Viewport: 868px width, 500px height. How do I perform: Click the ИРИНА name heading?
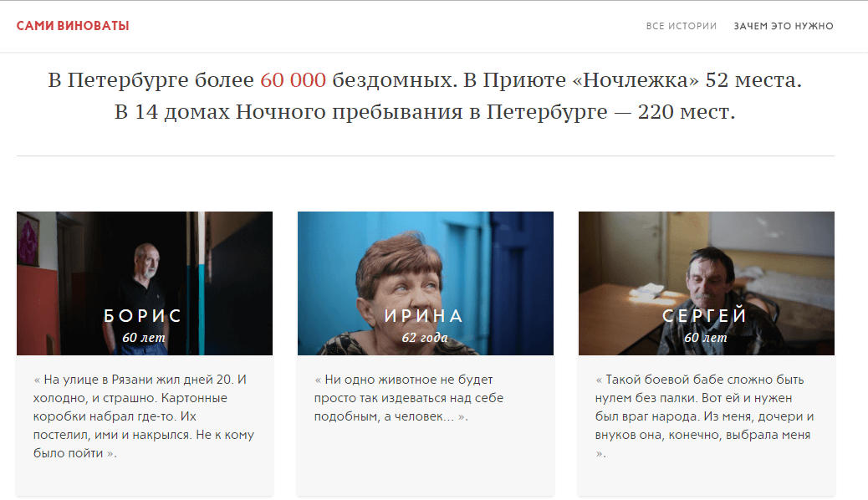425,315
